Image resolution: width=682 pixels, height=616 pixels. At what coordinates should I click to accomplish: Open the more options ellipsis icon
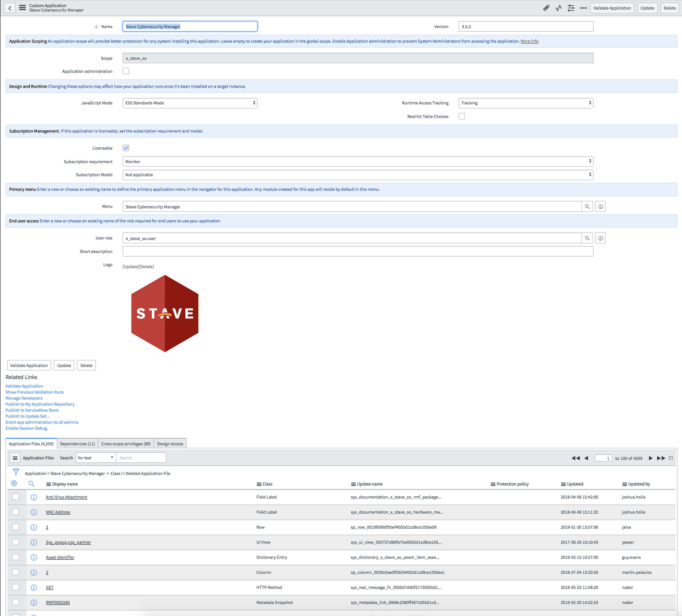[x=583, y=8]
